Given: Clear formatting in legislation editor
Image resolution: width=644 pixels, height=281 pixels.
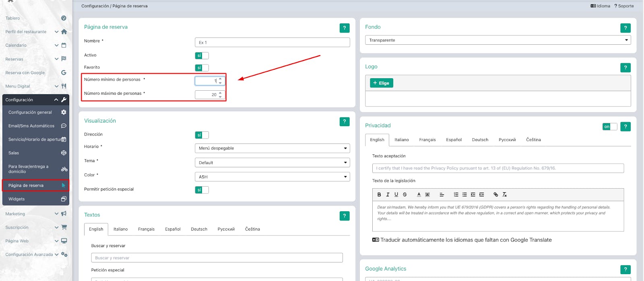Looking at the screenshot, I should 504,195.
